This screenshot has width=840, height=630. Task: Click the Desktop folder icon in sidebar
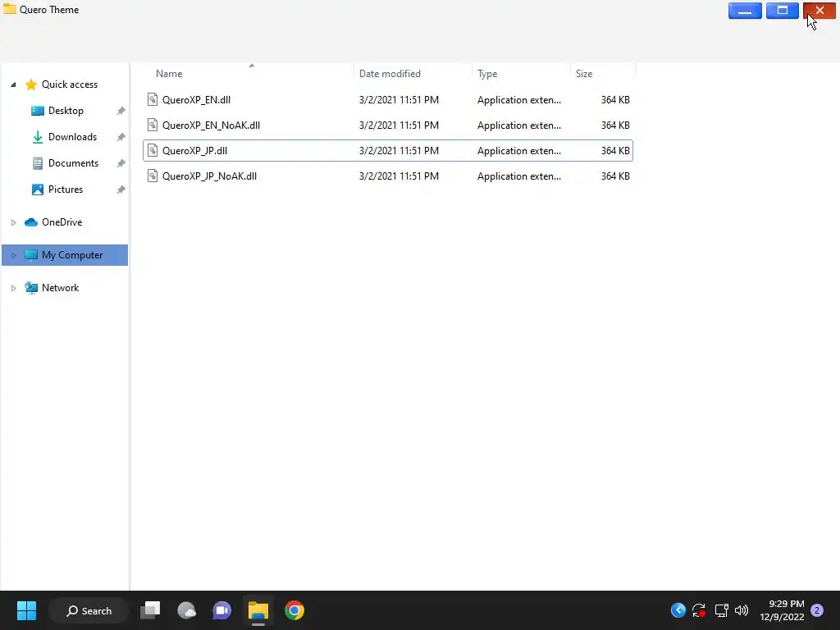38,111
